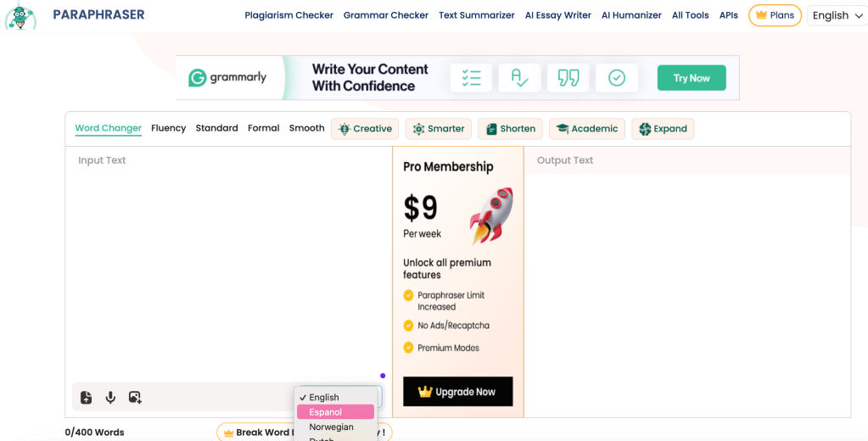Click the microphone voice input icon
Image resolution: width=868 pixels, height=441 pixels.
tap(110, 397)
